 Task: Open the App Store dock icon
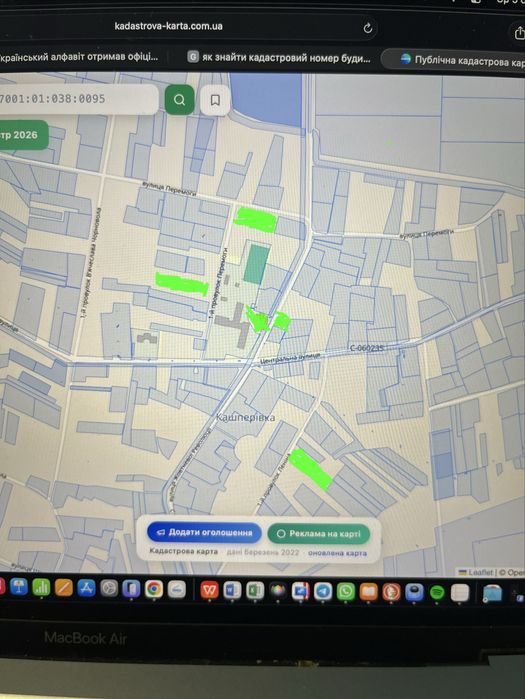[86, 588]
